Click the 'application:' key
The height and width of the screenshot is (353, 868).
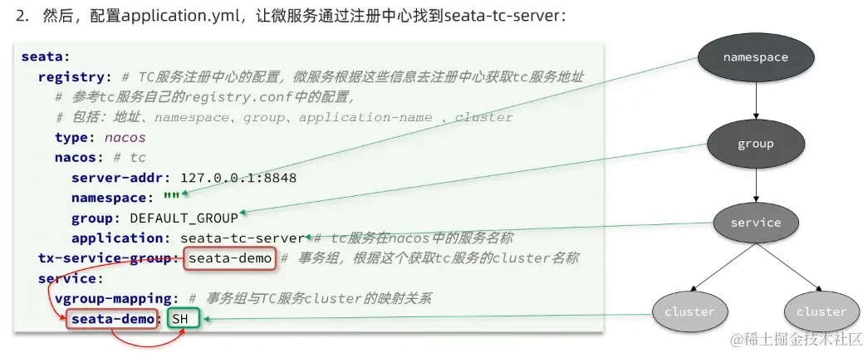(121, 238)
